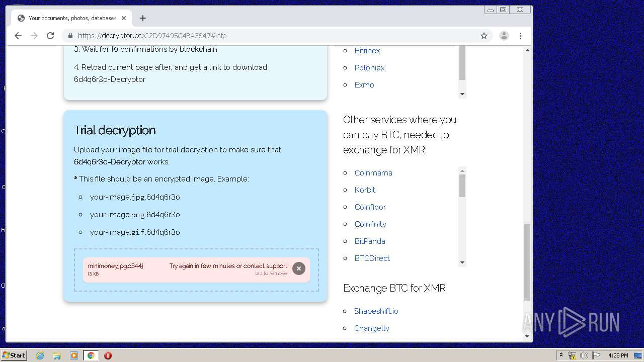Go forward to the next page

tap(34, 36)
